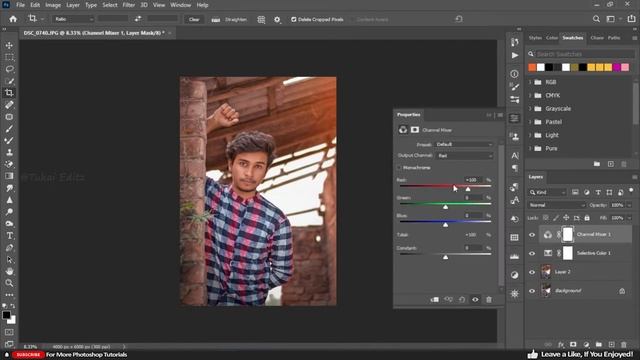Open the Layer menu
This screenshot has width=640, height=360.
pyautogui.click(x=73, y=5)
